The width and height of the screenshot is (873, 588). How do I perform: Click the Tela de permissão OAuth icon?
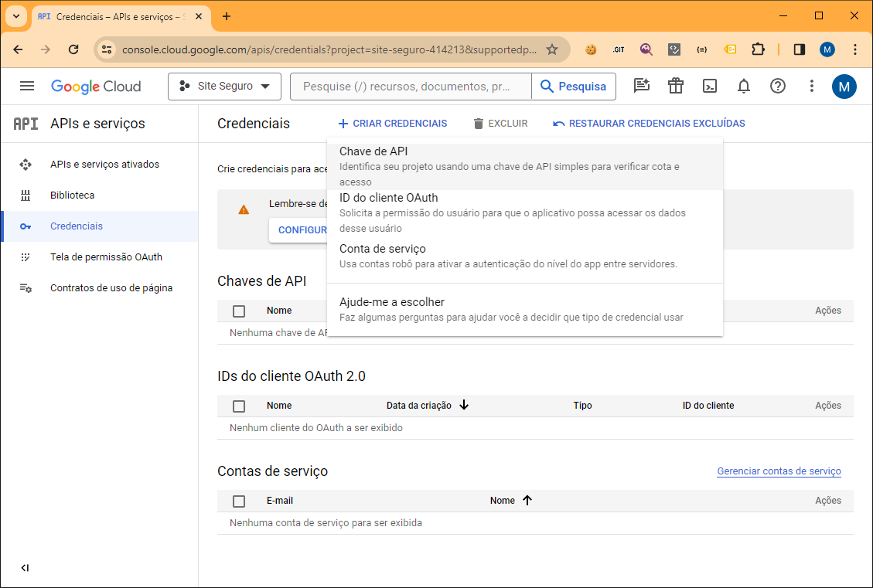pos(26,257)
